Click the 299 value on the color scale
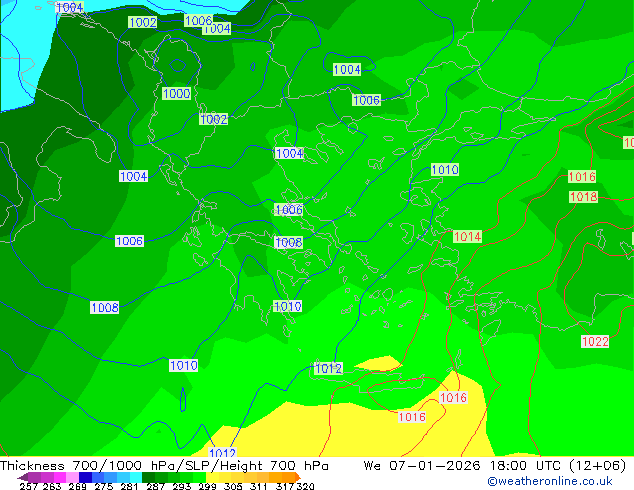Image resolution: width=634 pixels, height=490 pixels. 207,486
